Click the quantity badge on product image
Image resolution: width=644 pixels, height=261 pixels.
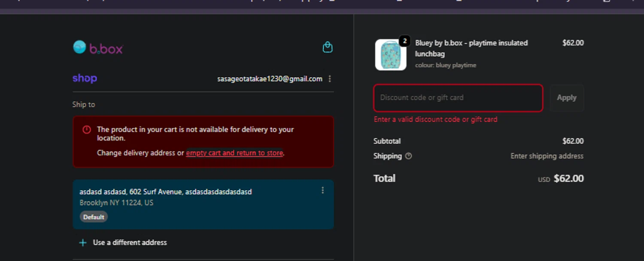(x=404, y=41)
